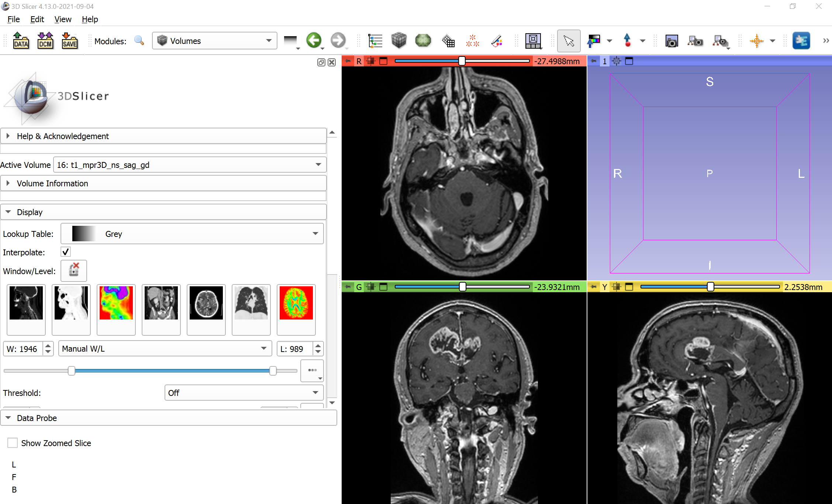Open the Help menu
This screenshot has height=504, width=832.
(x=90, y=19)
